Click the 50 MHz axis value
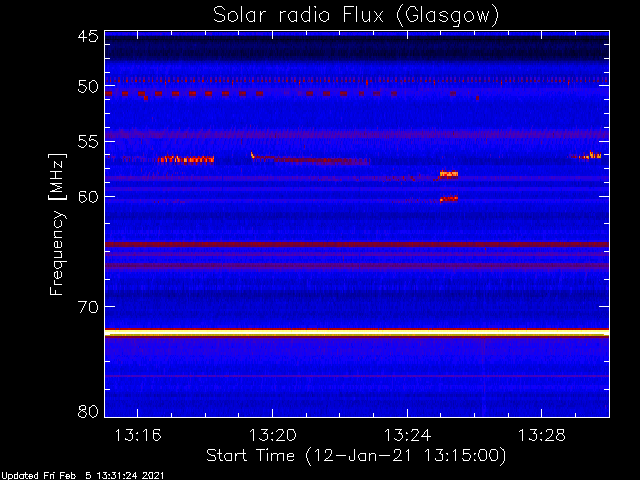The width and height of the screenshot is (640, 480). 88,87
